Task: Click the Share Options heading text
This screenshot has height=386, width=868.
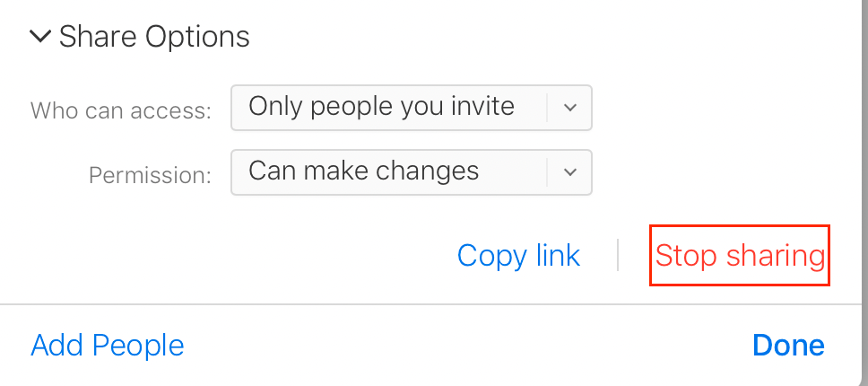Action: pyautogui.click(x=154, y=37)
